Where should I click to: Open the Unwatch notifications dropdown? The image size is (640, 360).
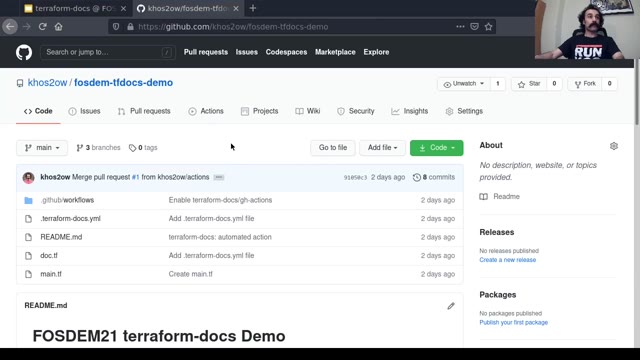point(464,84)
